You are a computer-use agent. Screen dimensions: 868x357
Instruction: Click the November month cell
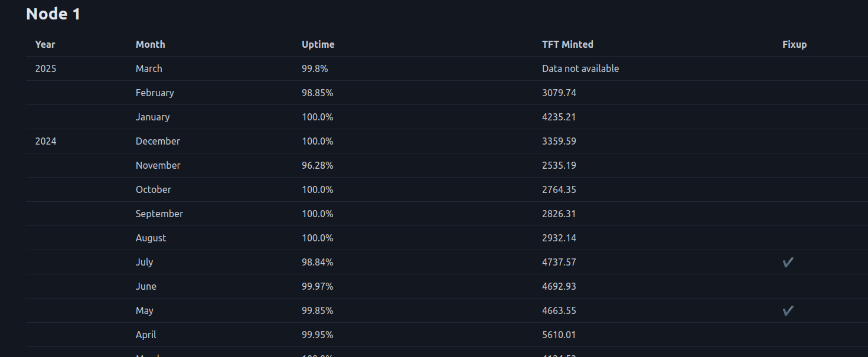(158, 165)
